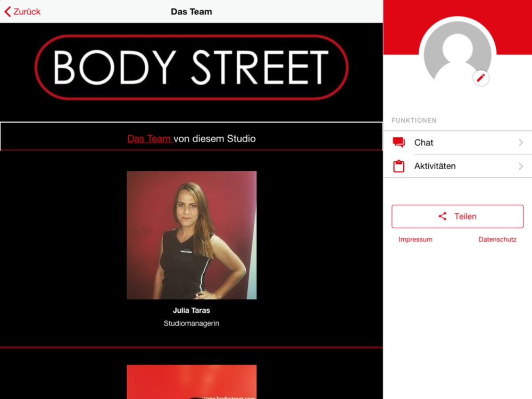Click the 'Das Team' page title
Screen dimensions: 532x399
coord(192,12)
